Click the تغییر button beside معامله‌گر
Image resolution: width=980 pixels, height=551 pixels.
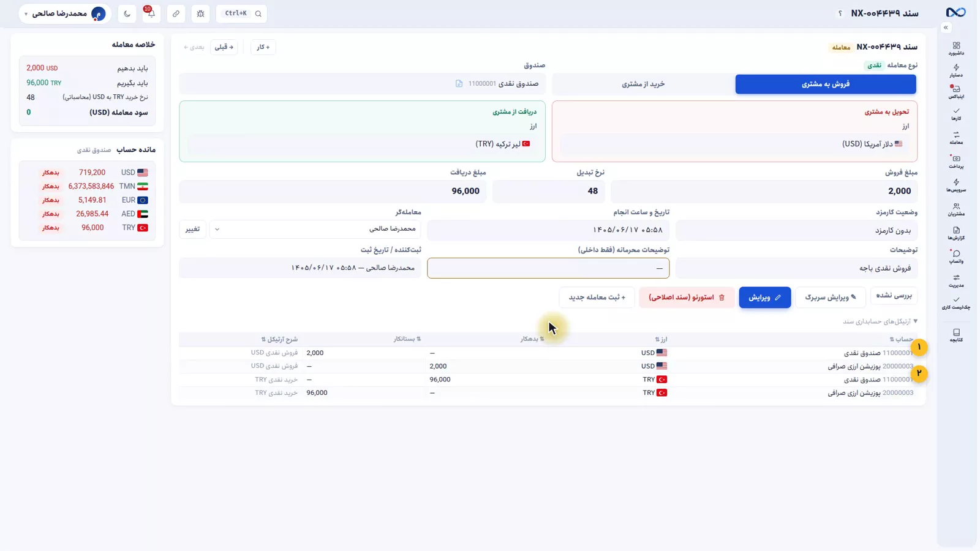click(192, 229)
